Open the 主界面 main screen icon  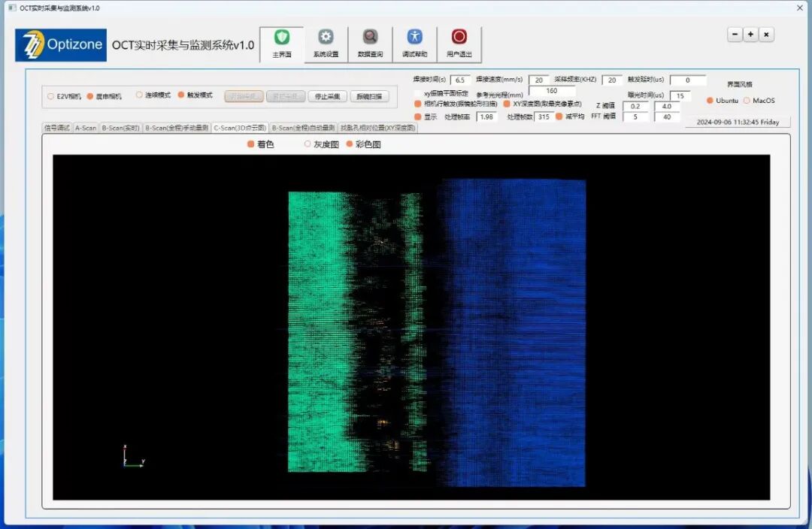pos(281,38)
